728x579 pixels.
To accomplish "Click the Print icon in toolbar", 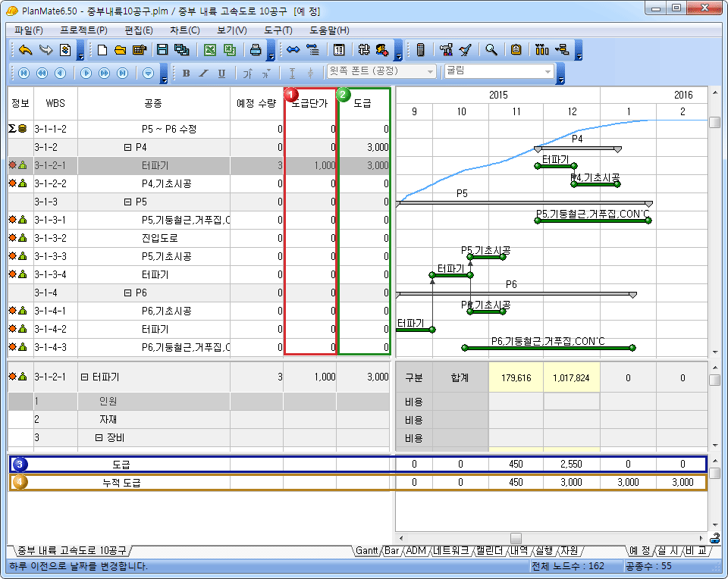I will point(256,50).
